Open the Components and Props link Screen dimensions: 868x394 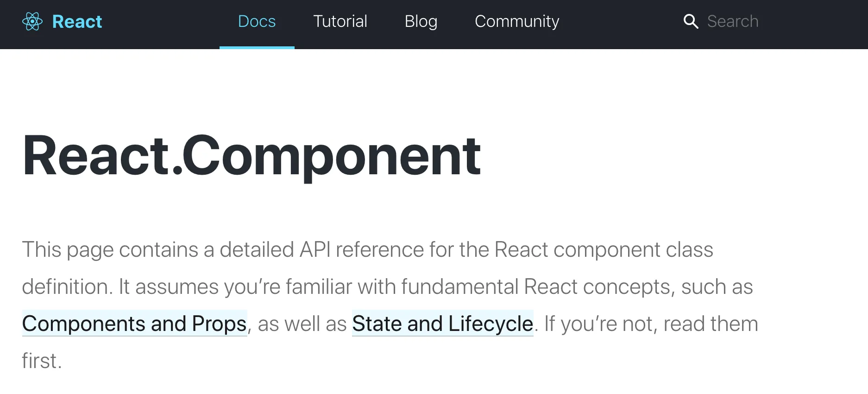(134, 323)
